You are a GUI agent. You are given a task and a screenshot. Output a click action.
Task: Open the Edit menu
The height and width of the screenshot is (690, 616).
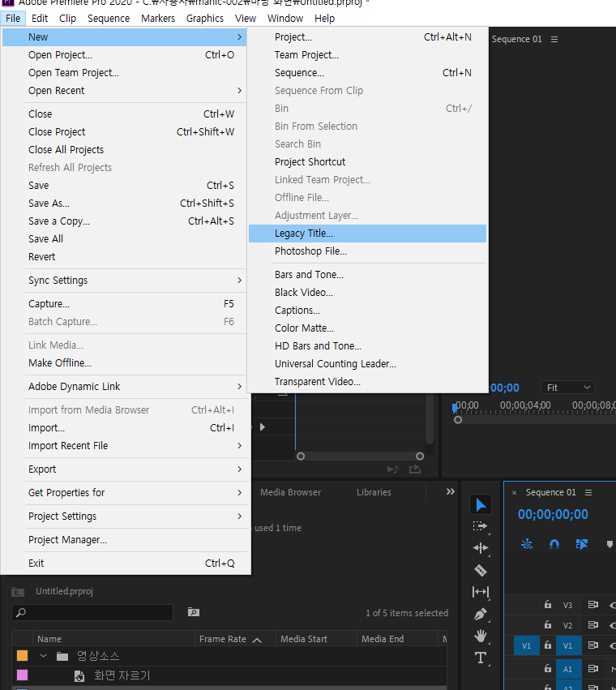(40, 19)
